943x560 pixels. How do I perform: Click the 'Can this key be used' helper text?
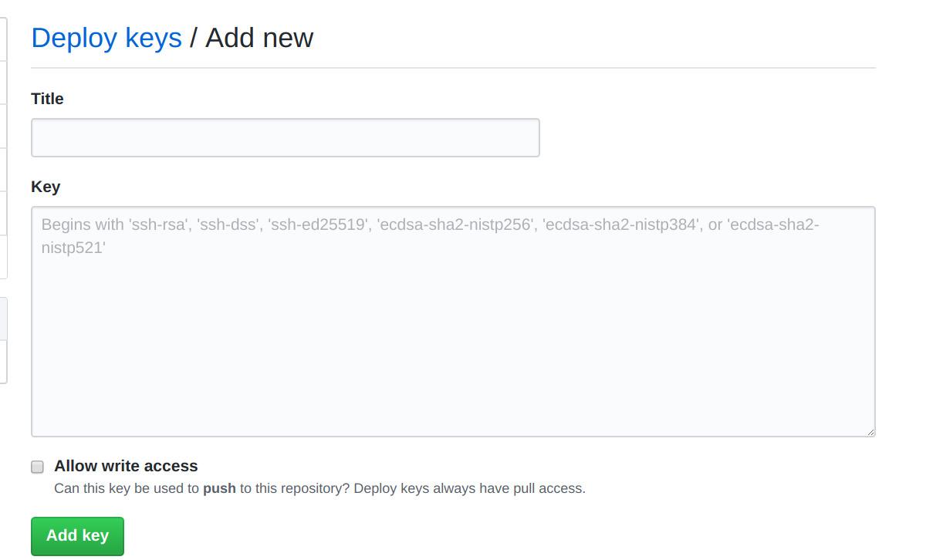(x=127, y=488)
